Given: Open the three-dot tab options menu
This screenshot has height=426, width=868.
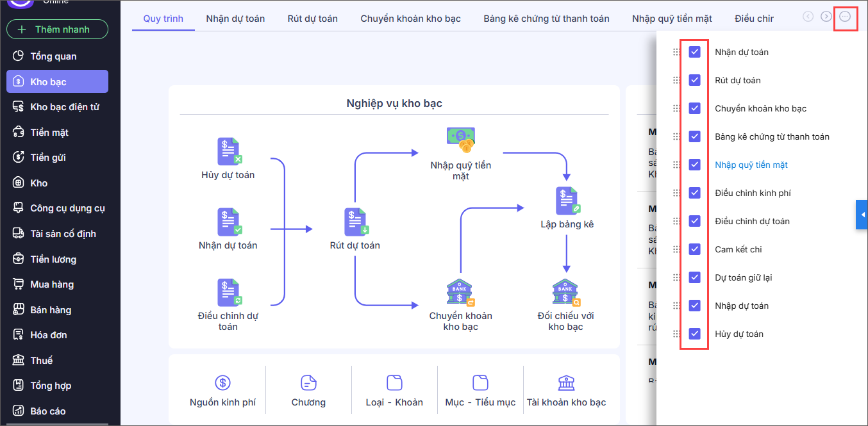Looking at the screenshot, I should click(845, 17).
